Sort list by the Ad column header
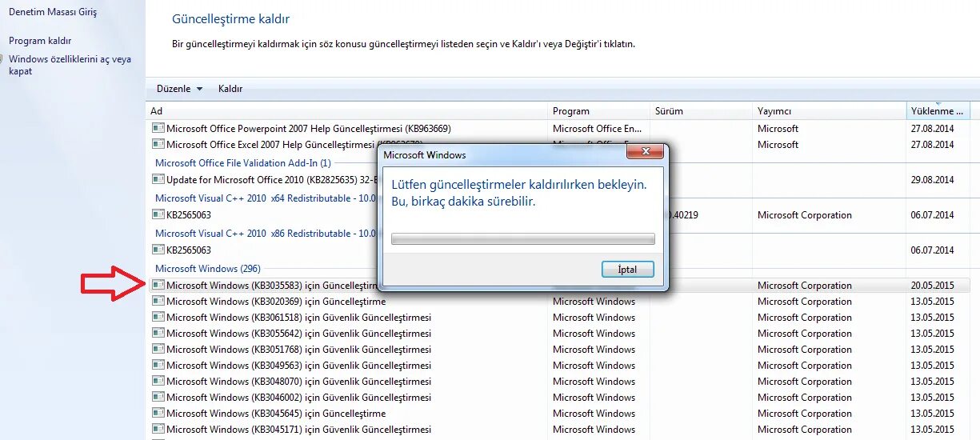Screen dimensions: 980x440 [348, 111]
